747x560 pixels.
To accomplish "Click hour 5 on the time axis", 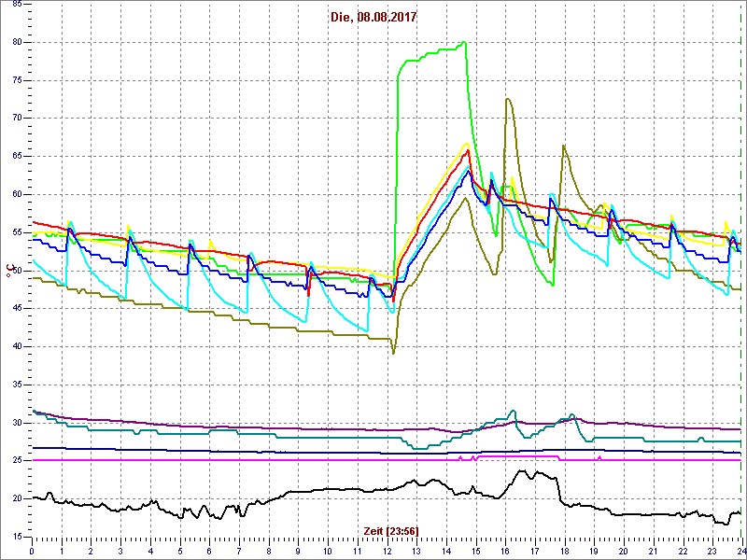I will [x=179, y=551].
